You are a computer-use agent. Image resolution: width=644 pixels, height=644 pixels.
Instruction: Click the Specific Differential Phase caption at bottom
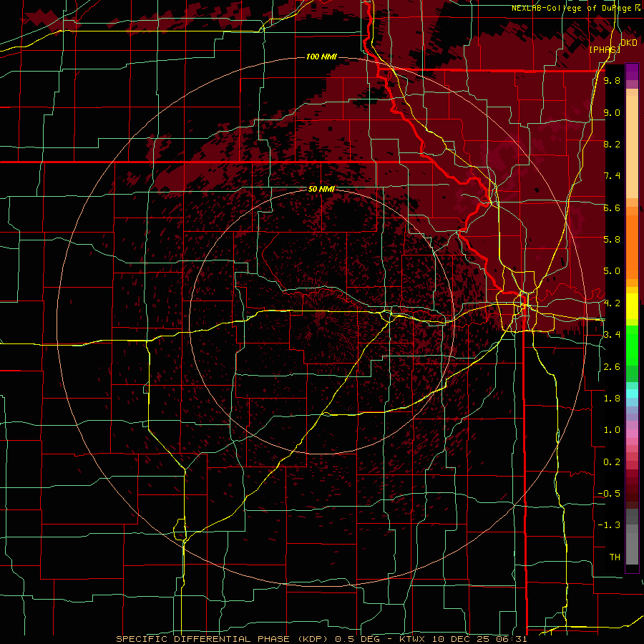(321, 639)
